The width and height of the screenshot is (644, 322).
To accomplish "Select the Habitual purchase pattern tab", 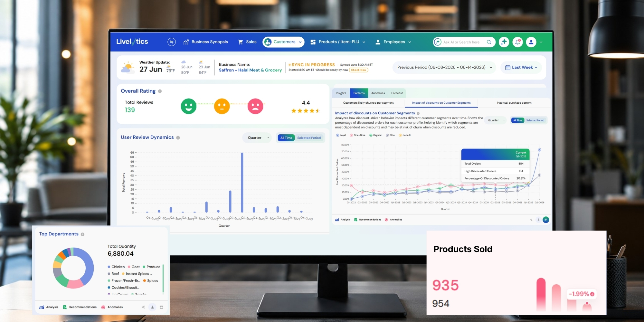I will tap(514, 103).
